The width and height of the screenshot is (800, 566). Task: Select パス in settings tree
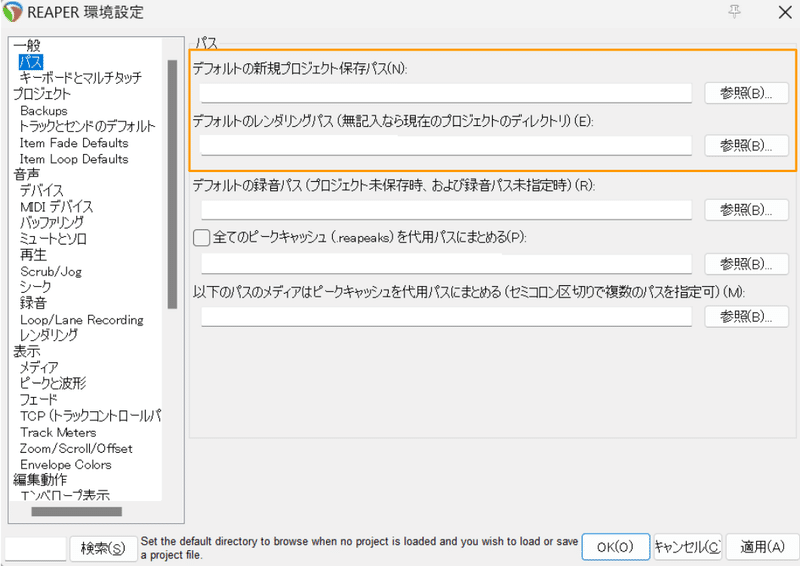coord(31,62)
